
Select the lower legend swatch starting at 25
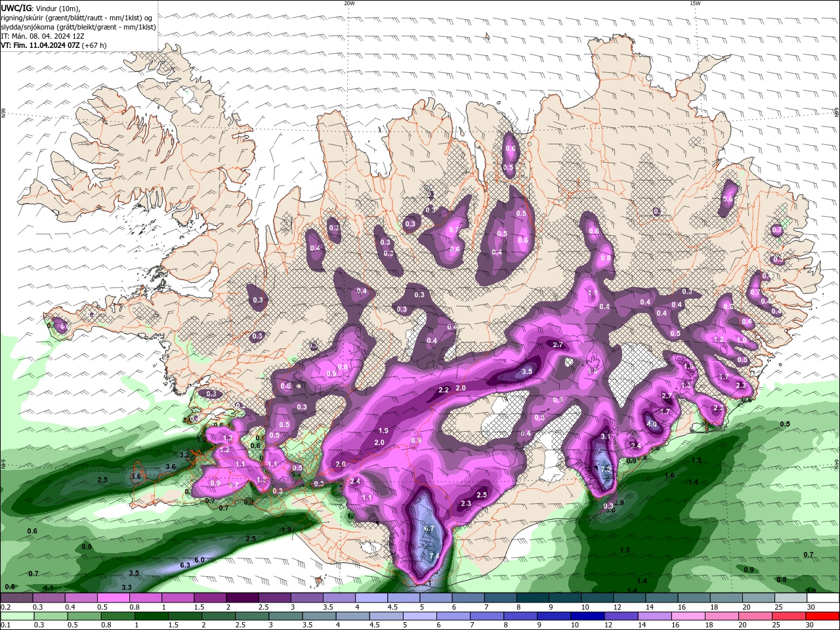point(788,616)
